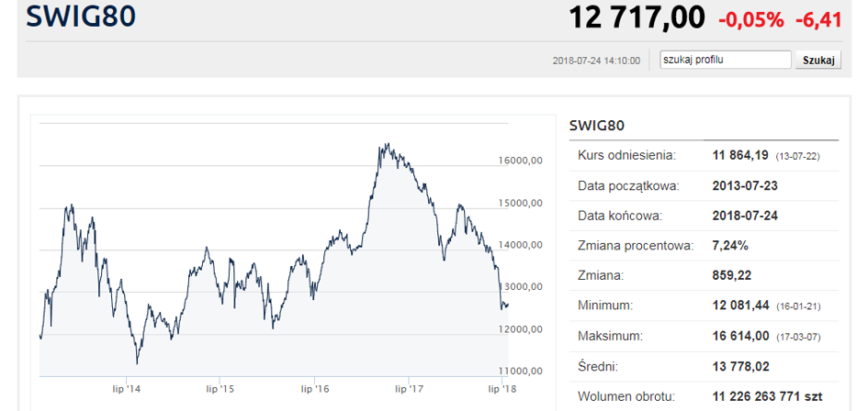Image resolution: width=868 pixels, height=411 pixels.
Task: Select the SWIG80 table title
Action: point(597,126)
